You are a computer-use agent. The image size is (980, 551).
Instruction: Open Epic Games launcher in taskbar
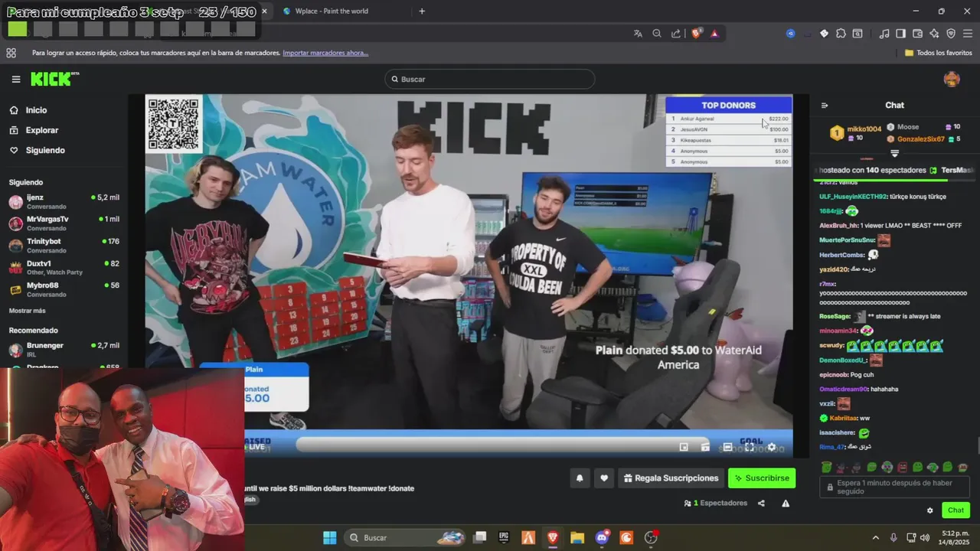click(x=504, y=538)
